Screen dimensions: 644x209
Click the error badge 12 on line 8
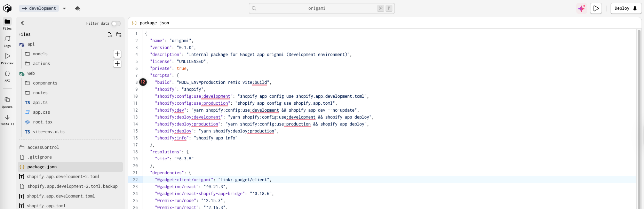point(143,82)
